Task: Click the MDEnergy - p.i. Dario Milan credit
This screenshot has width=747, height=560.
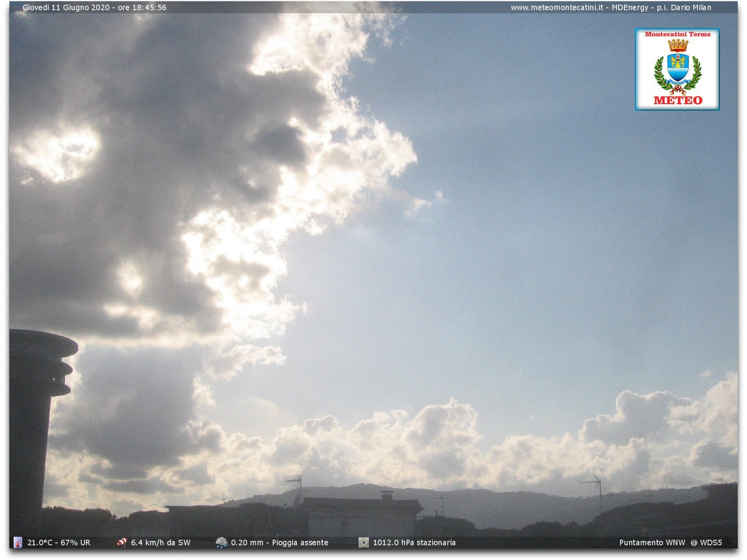Action: click(x=662, y=7)
